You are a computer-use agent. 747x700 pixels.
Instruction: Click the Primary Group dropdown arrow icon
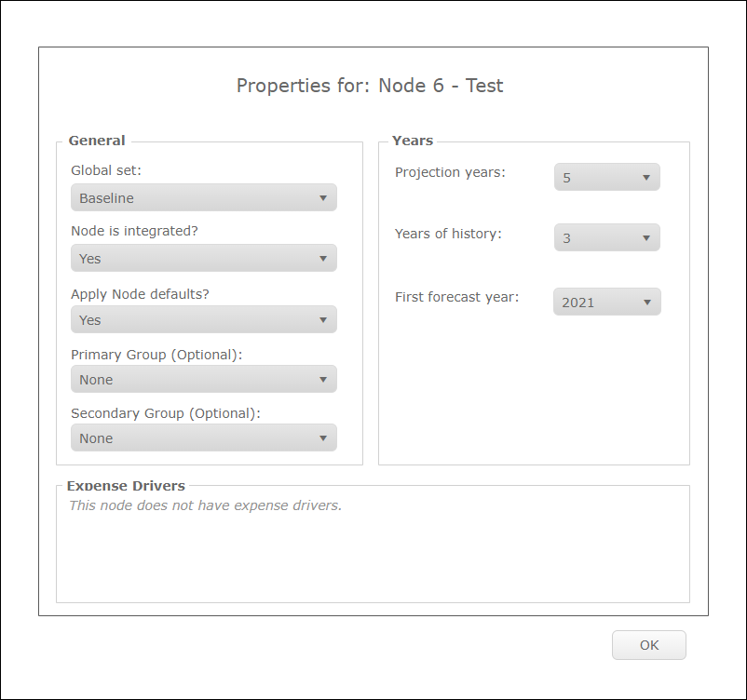coord(323,380)
